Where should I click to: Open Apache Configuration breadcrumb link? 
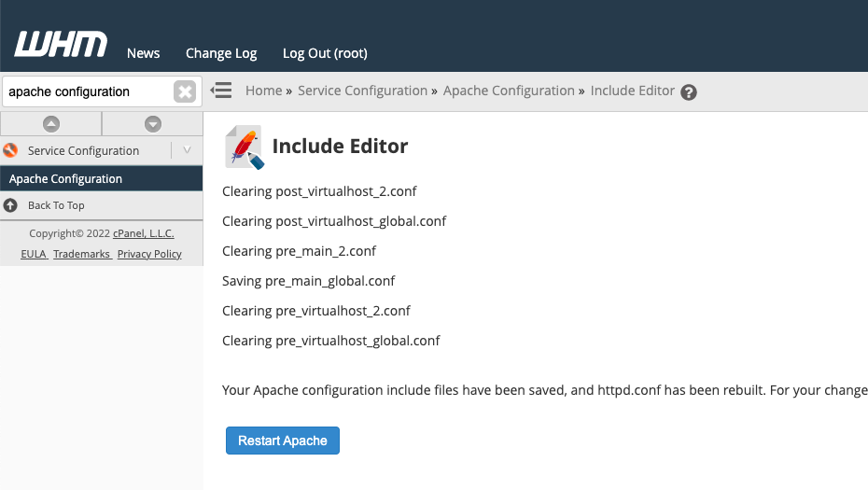pos(509,91)
